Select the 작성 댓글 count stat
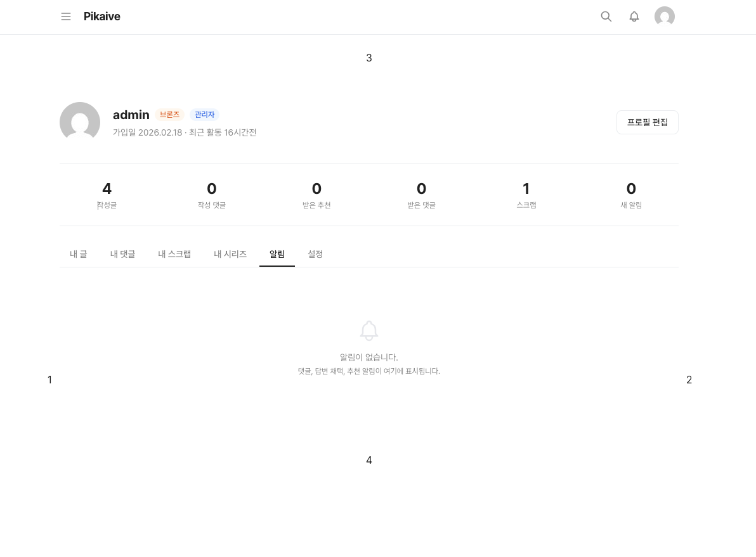The image size is (756, 557). point(212,195)
